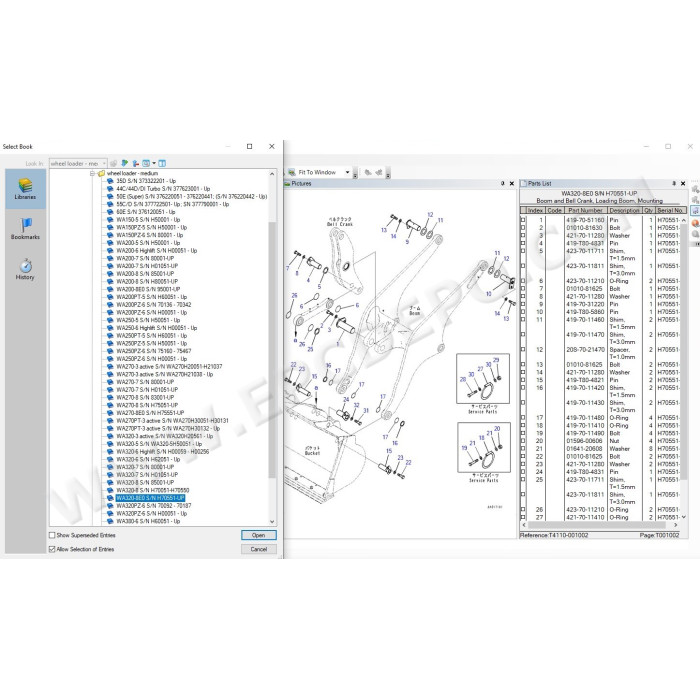Tick checkbox for index 6 O-Ring row

pyautogui.click(x=523, y=281)
